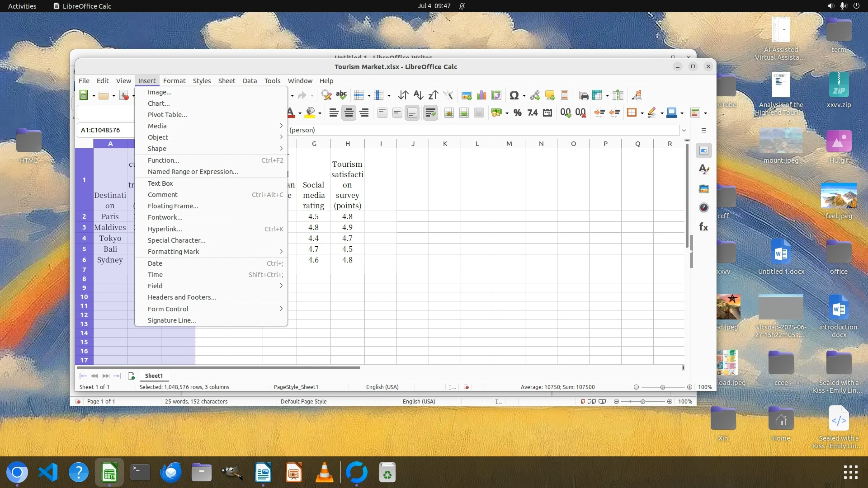Click the Calc zoom slider handle
The width and height of the screenshot is (868, 488).
662,387
